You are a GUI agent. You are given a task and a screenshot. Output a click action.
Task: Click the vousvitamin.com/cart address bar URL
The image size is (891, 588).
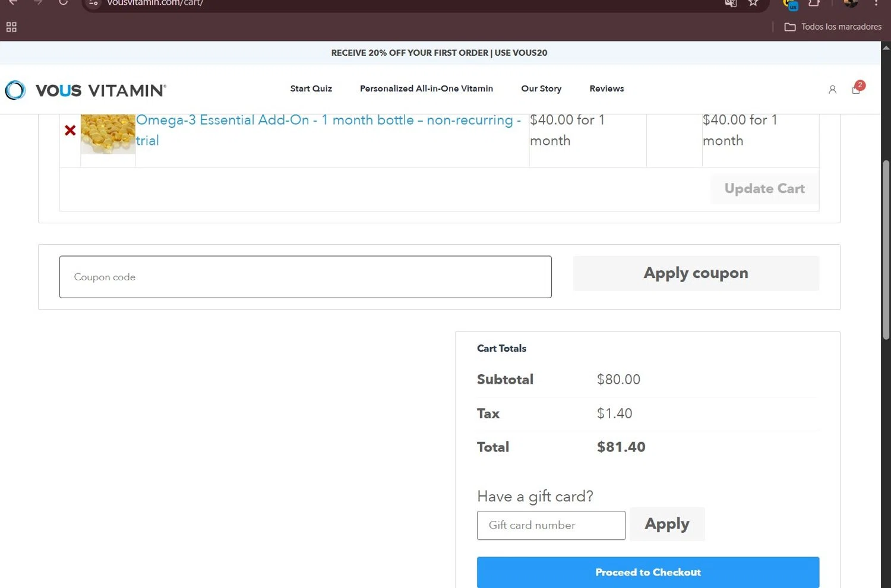point(155,3)
